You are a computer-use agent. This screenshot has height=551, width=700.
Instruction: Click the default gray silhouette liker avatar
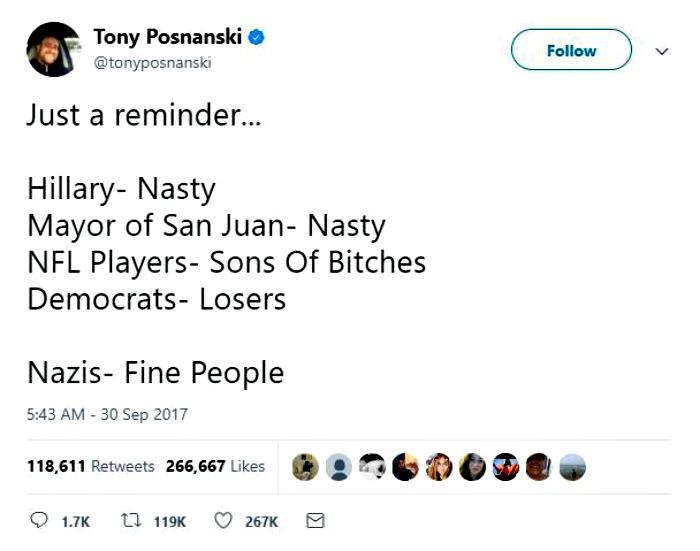(339, 467)
